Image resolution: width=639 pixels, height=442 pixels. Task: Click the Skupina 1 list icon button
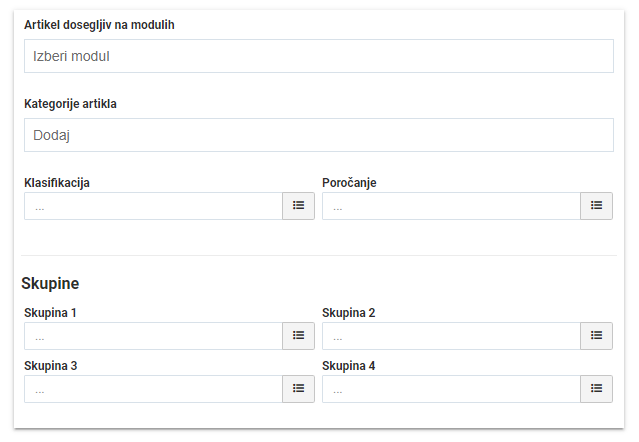tap(298, 336)
